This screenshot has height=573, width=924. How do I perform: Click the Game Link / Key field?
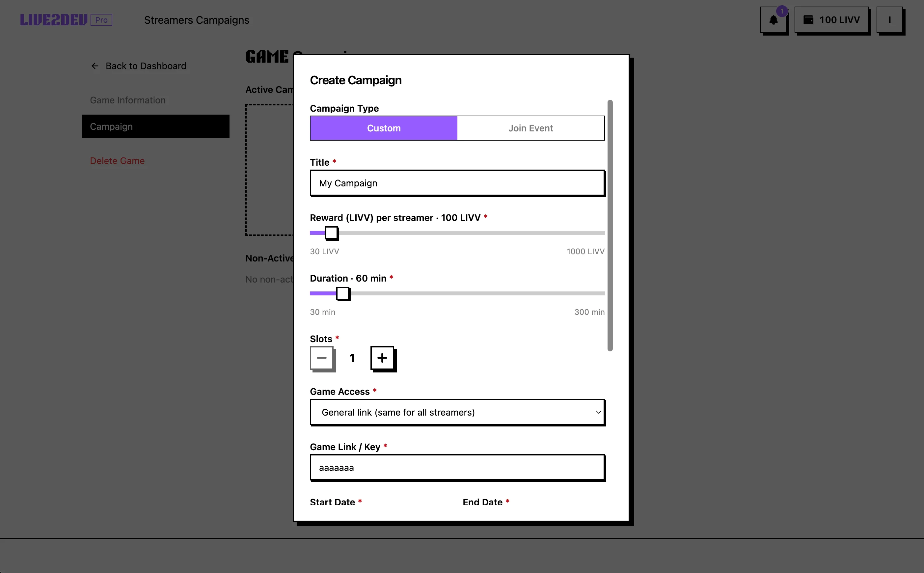click(457, 468)
